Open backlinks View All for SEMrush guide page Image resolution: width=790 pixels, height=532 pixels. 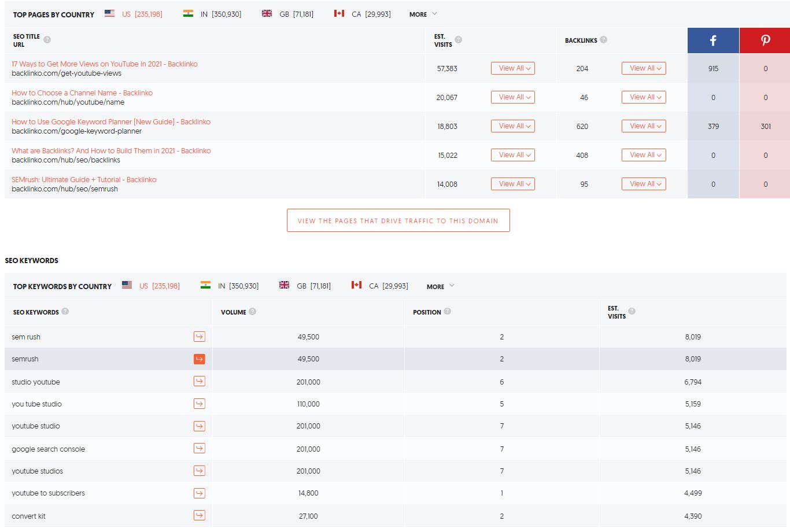coord(644,184)
